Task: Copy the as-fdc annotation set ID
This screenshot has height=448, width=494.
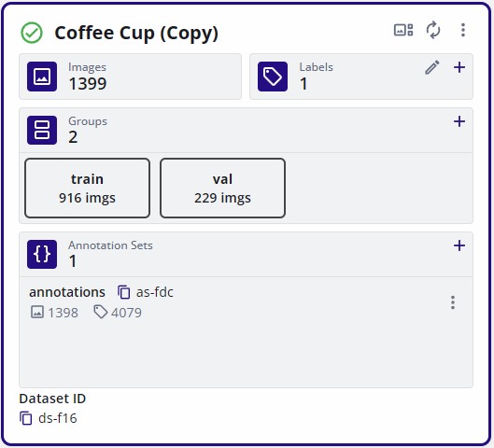Action: tap(124, 292)
